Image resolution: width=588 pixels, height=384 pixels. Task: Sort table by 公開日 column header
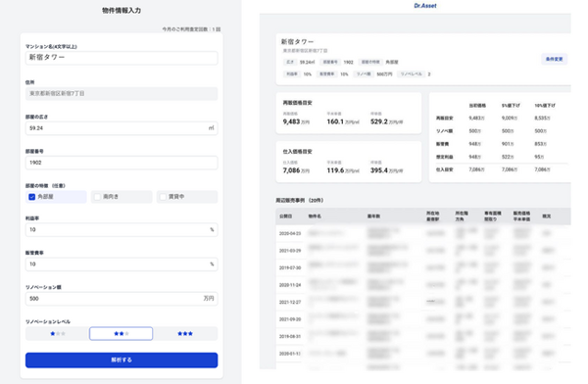click(x=285, y=216)
